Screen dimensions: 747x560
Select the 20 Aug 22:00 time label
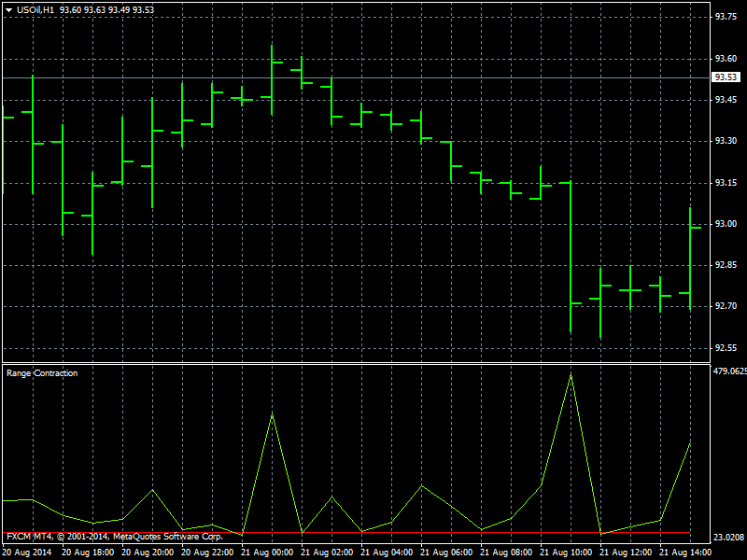point(207,553)
